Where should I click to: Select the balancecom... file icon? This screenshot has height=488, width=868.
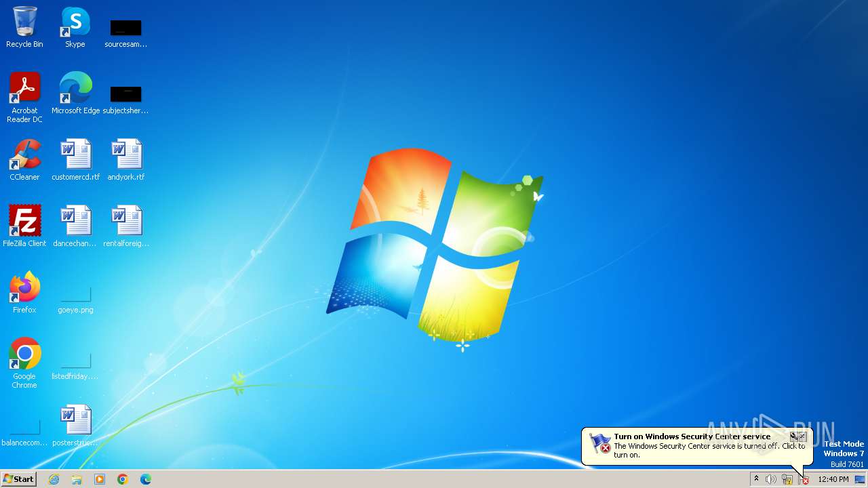pos(24,432)
